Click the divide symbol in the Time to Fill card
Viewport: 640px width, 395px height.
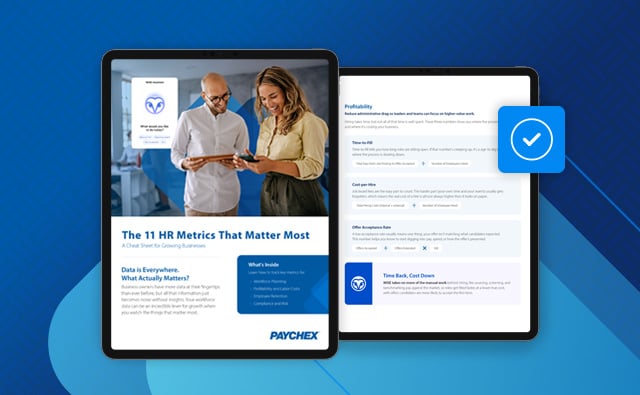[x=423, y=163]
